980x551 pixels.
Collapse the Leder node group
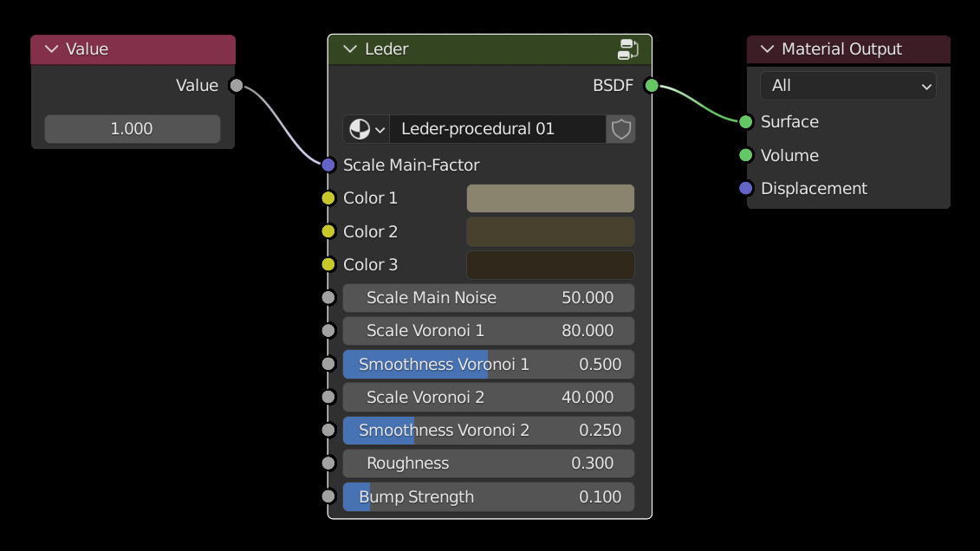coord(350,49)
